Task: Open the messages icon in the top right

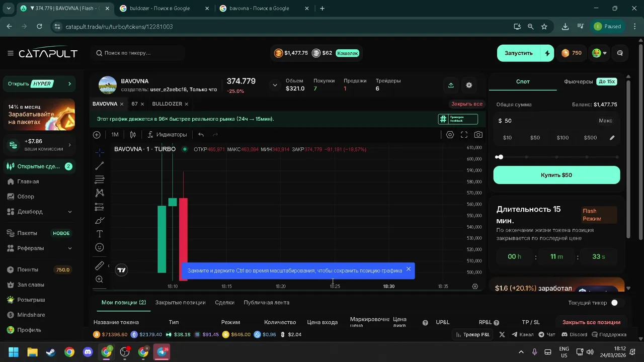Action: click(620, 53)
